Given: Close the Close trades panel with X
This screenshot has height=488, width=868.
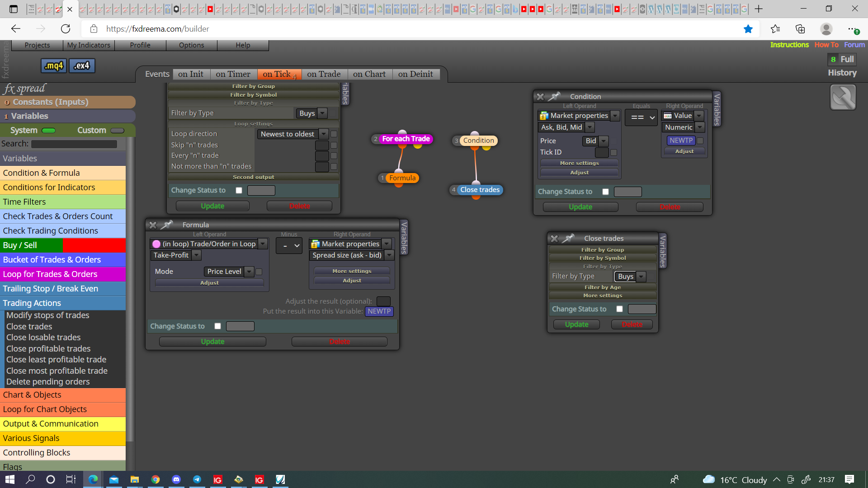Looking at the screenshot, I should click(554, 238).
